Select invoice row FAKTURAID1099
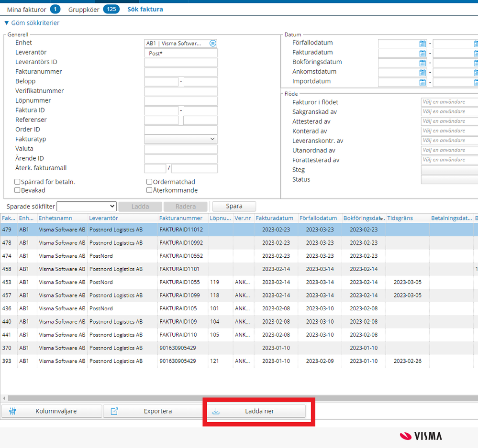This screenshot has height=448, width=478. (x=239, y=295)
